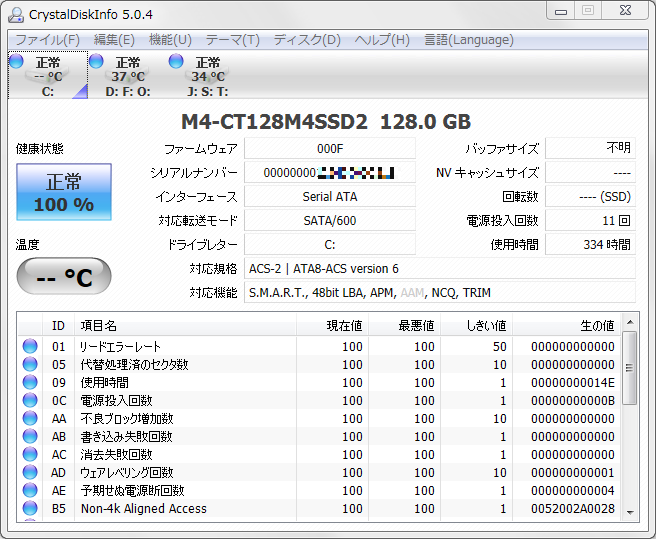Click the grayed AAM feature text
656x539 pixels.
pos(412,293)
